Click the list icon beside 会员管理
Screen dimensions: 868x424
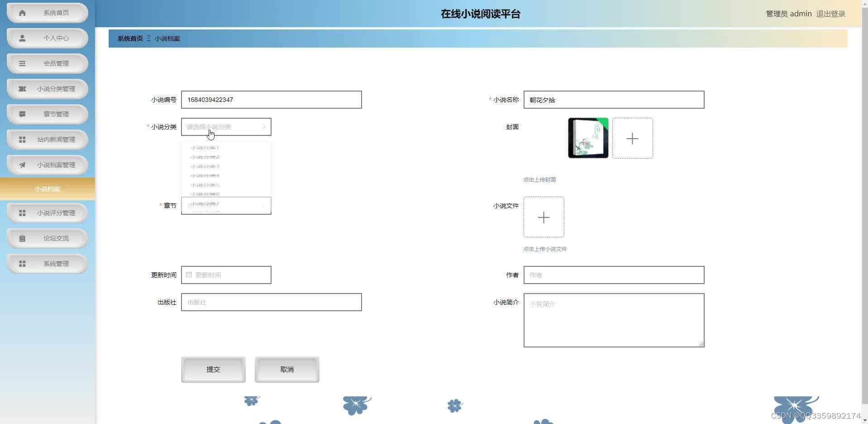click(22, 63)
